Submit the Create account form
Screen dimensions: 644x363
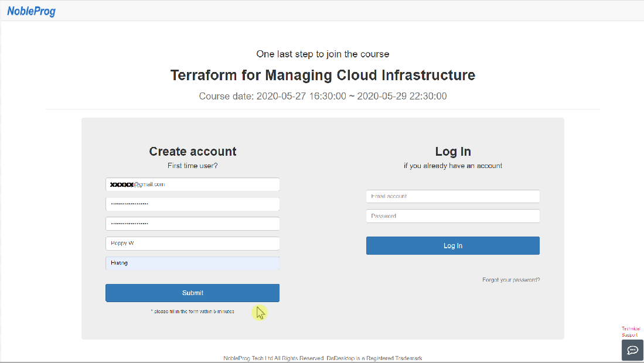tap(193, 293)
